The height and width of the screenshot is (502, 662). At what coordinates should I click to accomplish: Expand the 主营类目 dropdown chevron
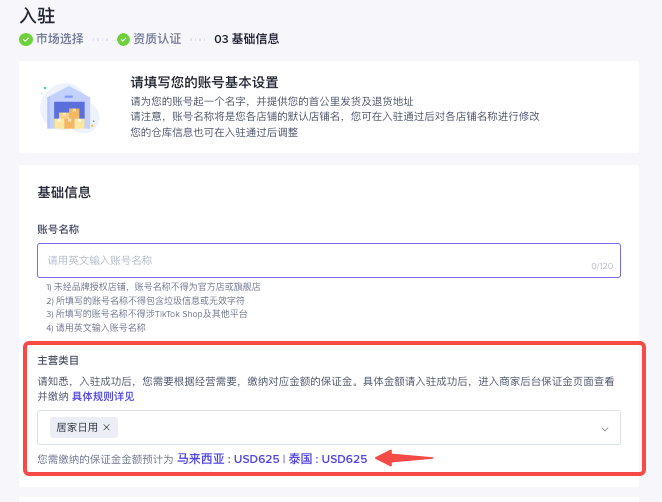pyautogui.click(x=604, y=428)
